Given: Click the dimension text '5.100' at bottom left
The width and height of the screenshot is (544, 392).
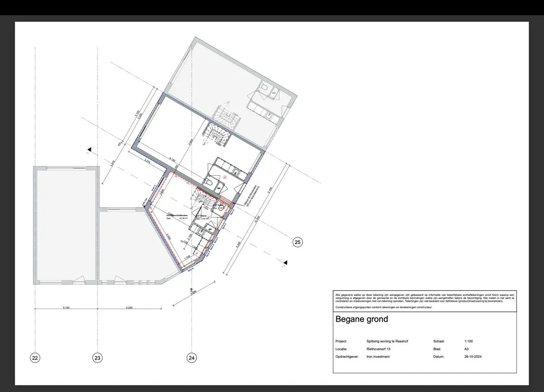Looking at the screenshot, I should tap(67, 307).
